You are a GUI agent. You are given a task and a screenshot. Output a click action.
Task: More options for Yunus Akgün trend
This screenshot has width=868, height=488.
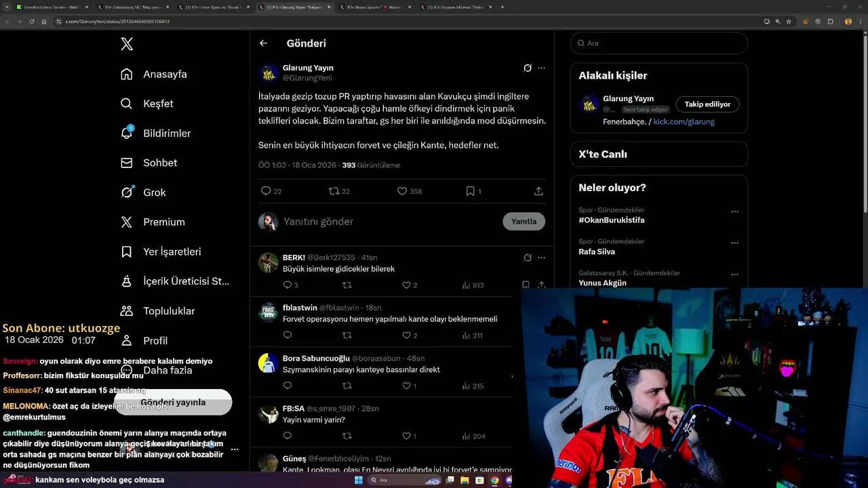734,274
